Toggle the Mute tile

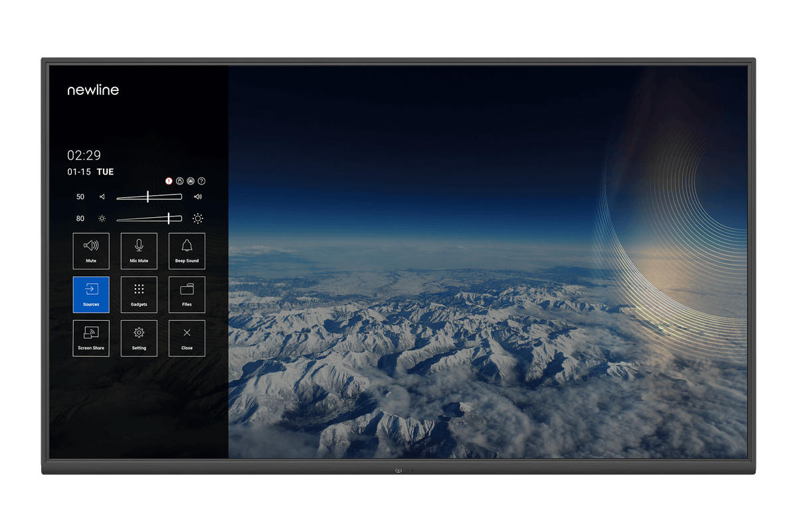(x=91, y=251)
